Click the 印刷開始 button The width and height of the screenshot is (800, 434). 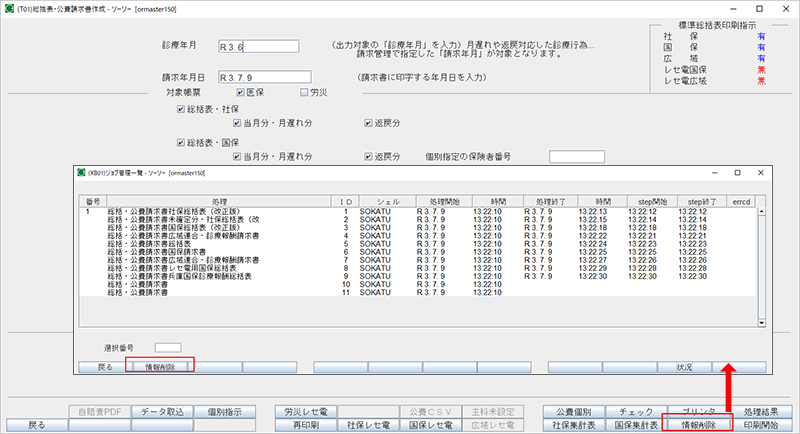click(x=767, y=425)
